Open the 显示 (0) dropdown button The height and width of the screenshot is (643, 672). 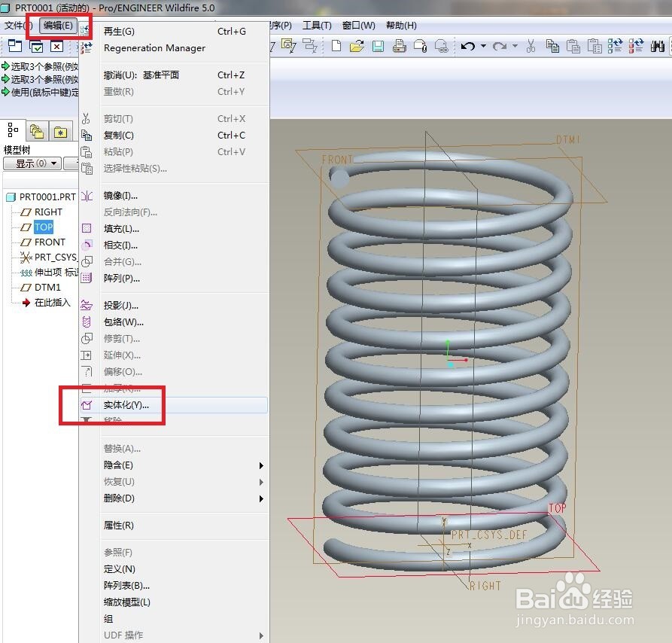point(32,163)
